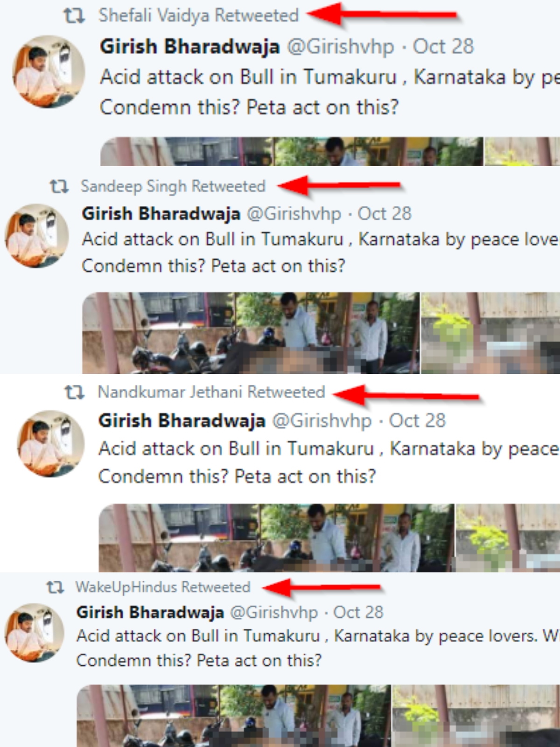Click retweet icon beside WakeUpHindus Retweeted
The image size is (560, 747).
coord(56,587)
